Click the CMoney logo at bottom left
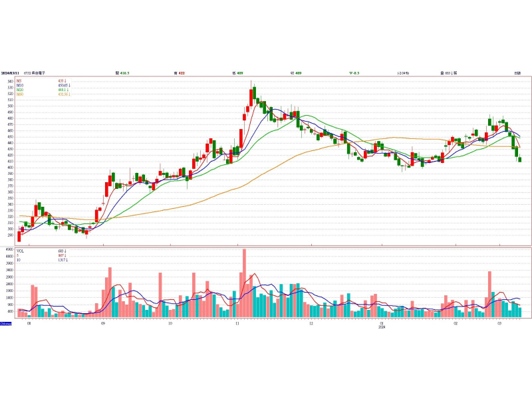Image resolution: width=532 pixels, height=399 pixels. [5, 324]
